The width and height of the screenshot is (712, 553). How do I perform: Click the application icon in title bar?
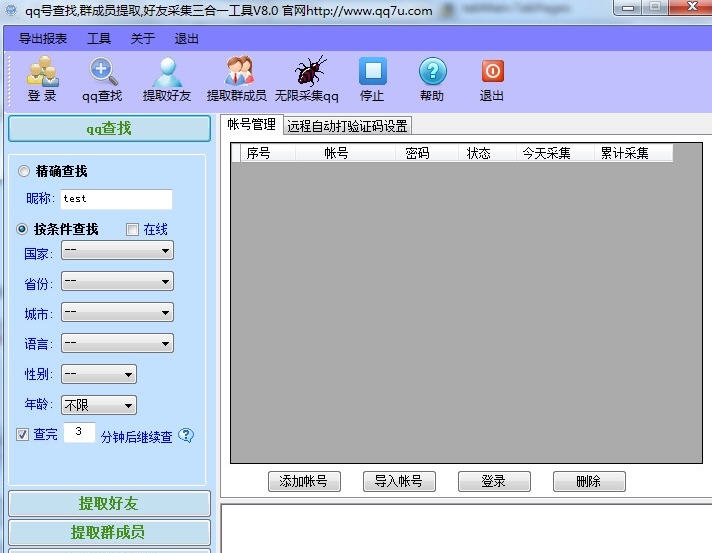coord(10,10)
